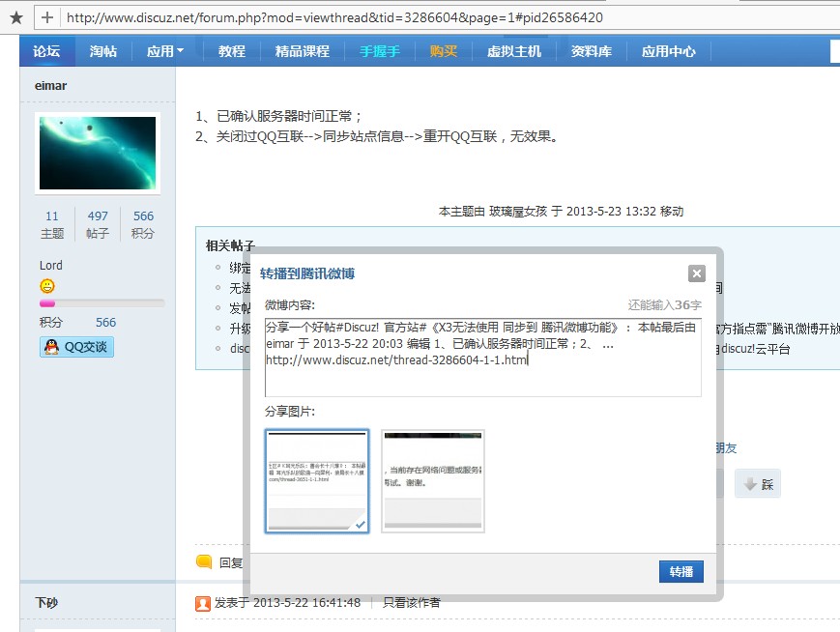840x632 pixels.
Task: Open the 精品课程 navigation item
Action: (303, 51)
